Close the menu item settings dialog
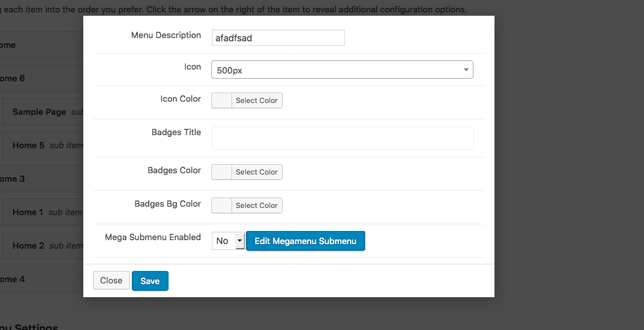The image size is (644, 330). tap(111, 281)
